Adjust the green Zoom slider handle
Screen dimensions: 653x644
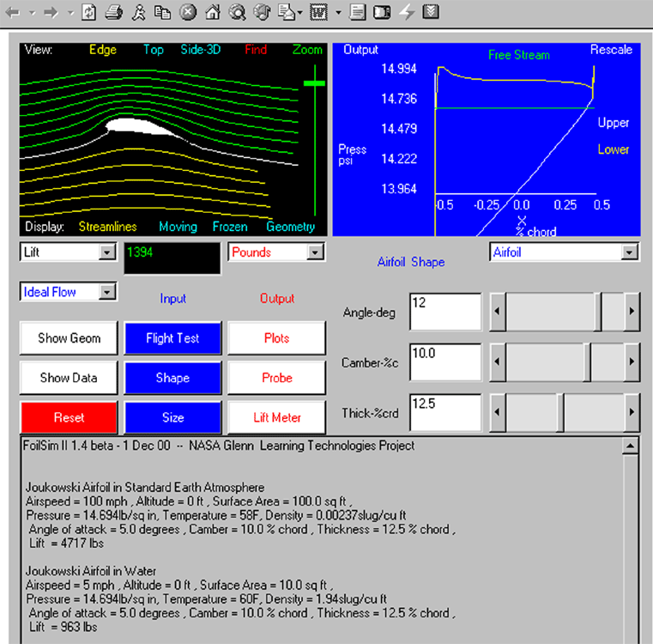[314, 83]
